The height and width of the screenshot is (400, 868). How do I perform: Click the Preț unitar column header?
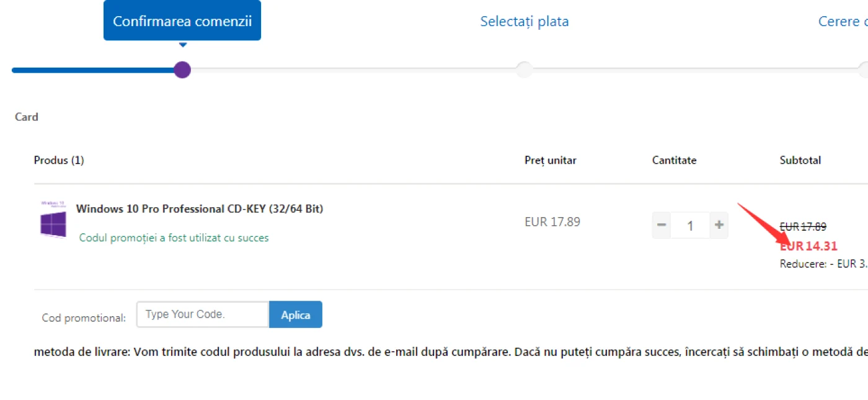pyautogui.click(x=551, y=161)
